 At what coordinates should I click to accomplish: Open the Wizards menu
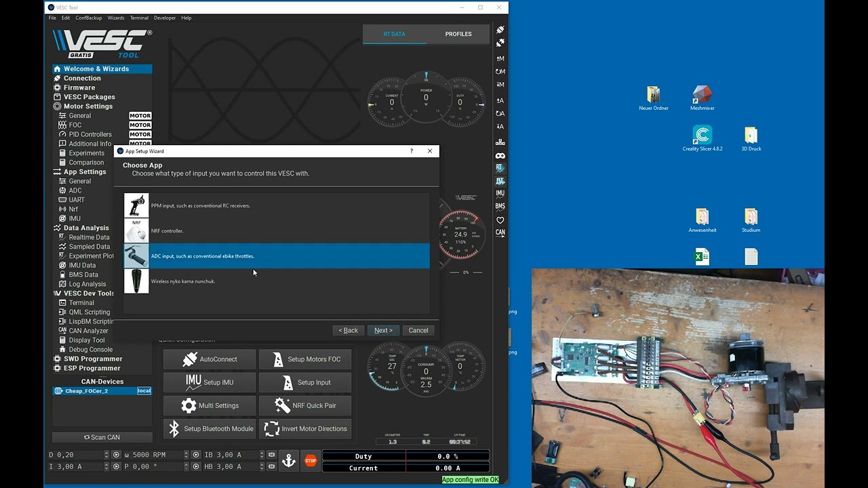pos(116,18)
